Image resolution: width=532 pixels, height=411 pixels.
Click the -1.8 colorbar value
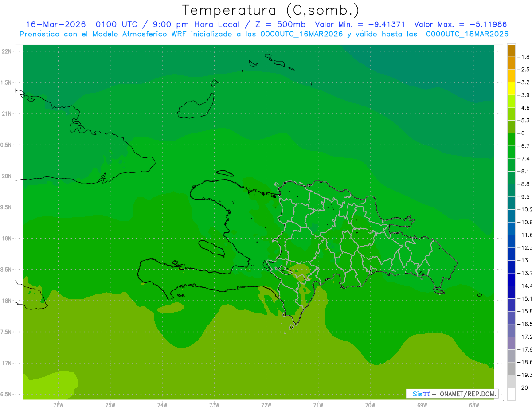click(x=524, y=57)
